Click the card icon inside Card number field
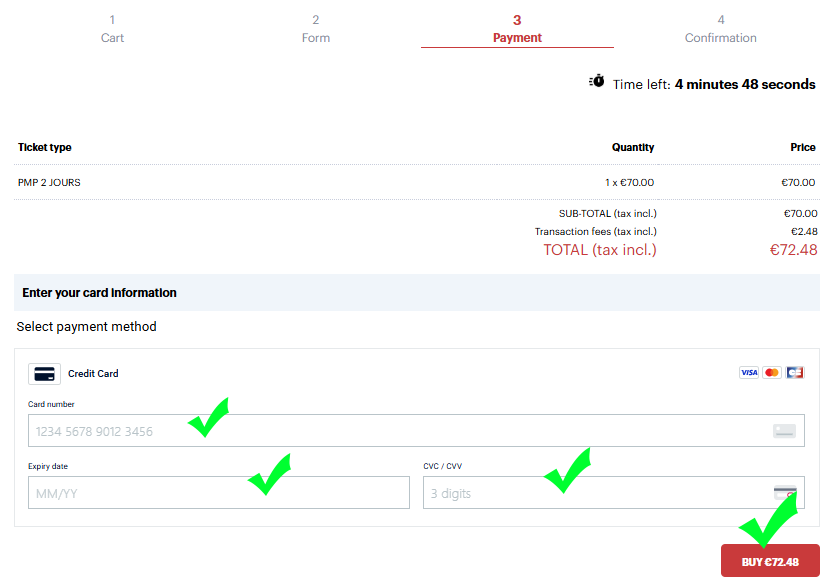The height and width of the screenshot is (580, 831). (784, 430)
